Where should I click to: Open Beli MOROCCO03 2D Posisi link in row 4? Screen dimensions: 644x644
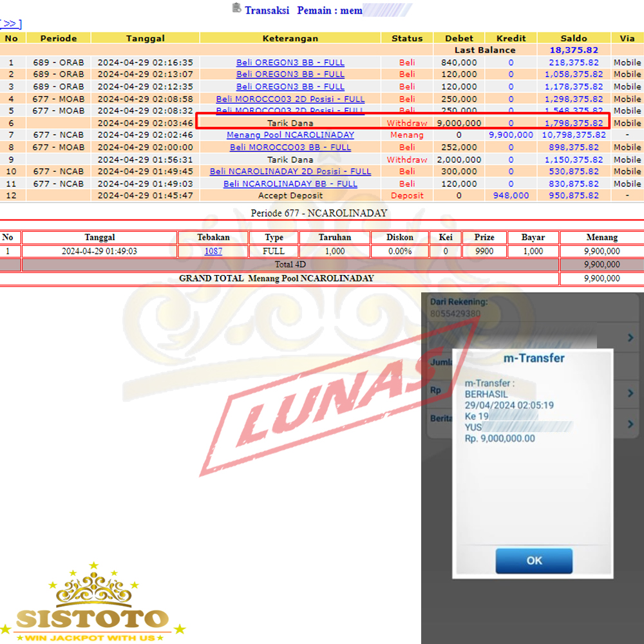point(290,99)
